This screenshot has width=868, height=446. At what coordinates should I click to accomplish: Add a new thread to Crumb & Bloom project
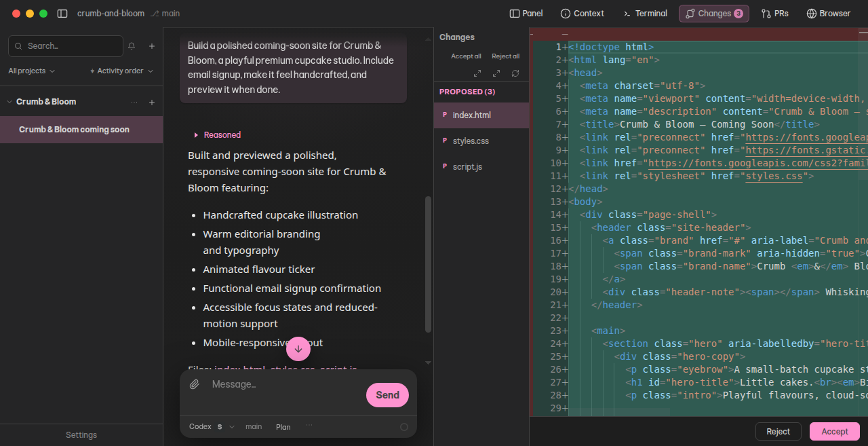point(152,102)
